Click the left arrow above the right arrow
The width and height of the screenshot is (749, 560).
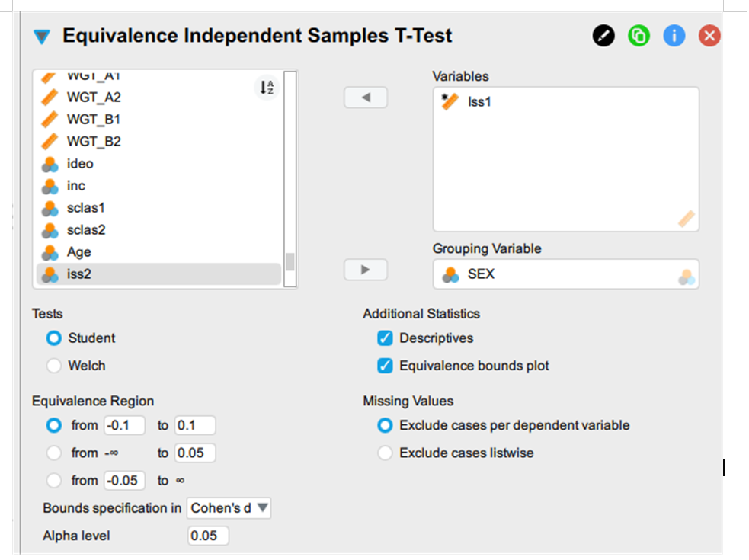(x=366, y=98)
